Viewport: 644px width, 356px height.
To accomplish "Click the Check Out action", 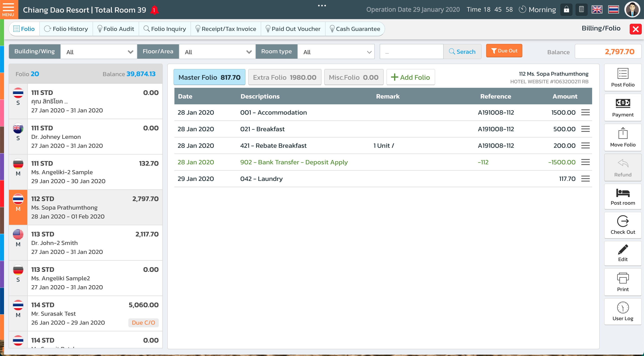I will [x=623, y=225].
